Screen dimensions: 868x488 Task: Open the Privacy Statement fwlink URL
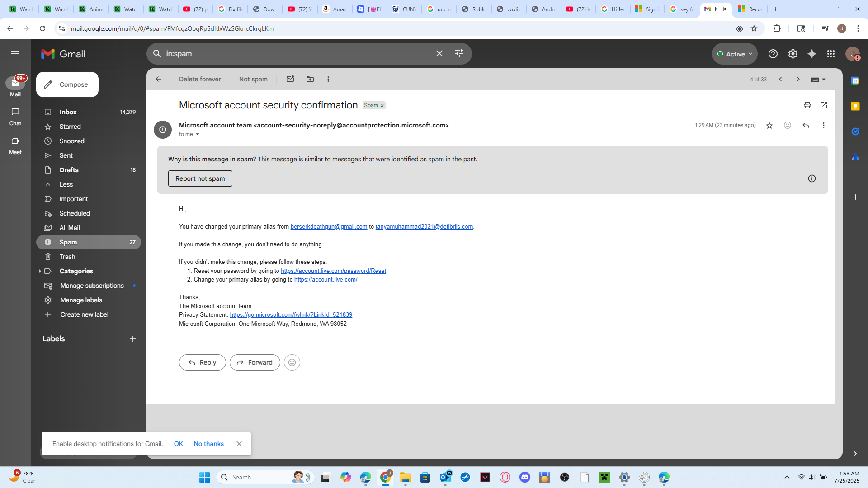coord(291,315)
